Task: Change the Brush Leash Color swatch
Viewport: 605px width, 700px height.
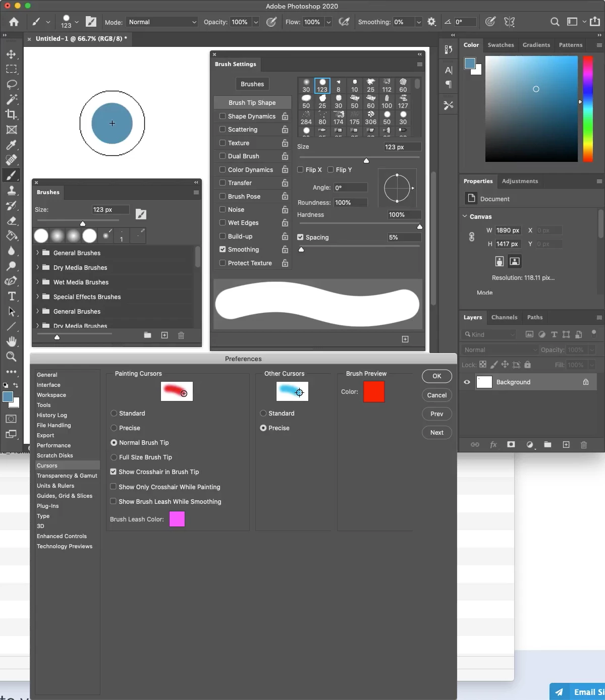Action: pos(177,519)
